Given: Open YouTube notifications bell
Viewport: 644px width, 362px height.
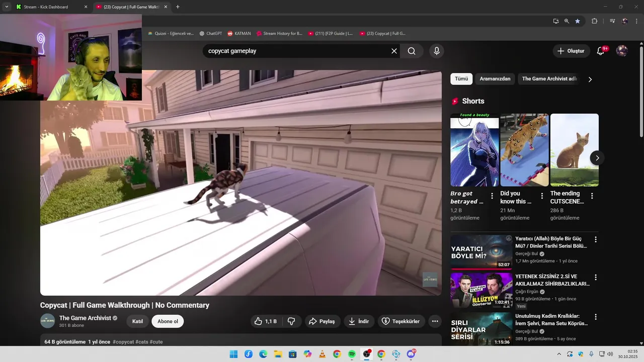Looking at the screenshot, I should coord(600,51).
